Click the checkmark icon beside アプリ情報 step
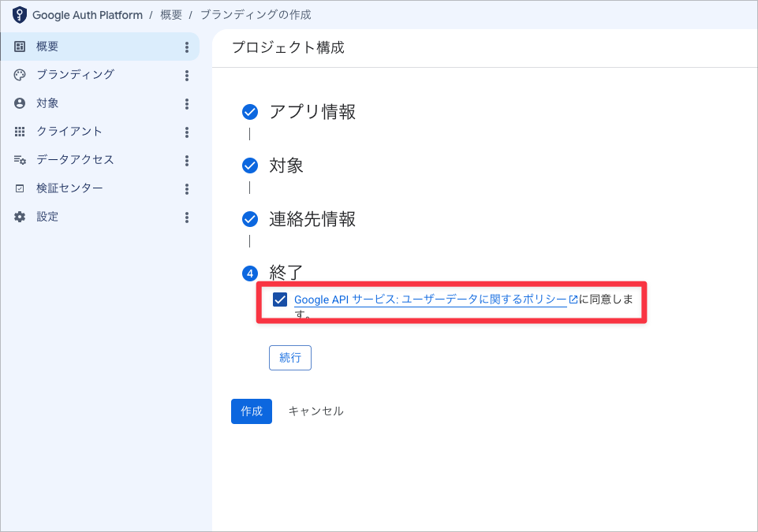Screen dimensions: 758x532 click(x=250, y=112)
